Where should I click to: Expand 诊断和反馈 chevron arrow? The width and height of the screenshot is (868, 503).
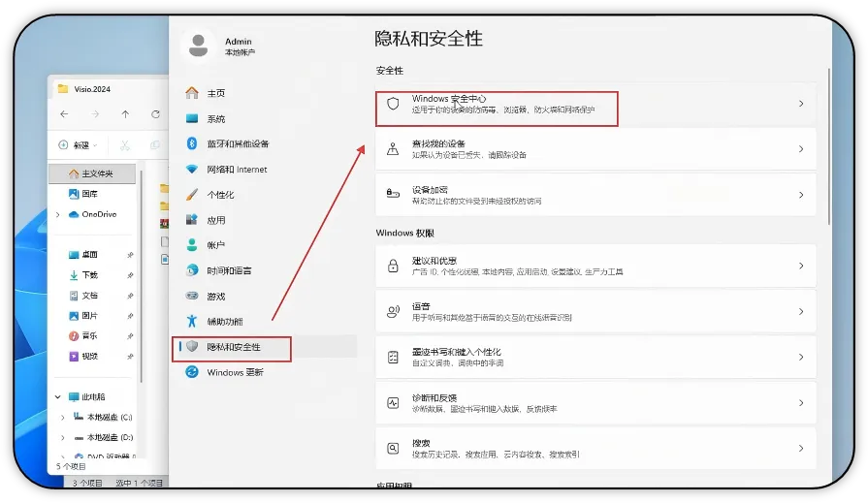tap(801, 403)
